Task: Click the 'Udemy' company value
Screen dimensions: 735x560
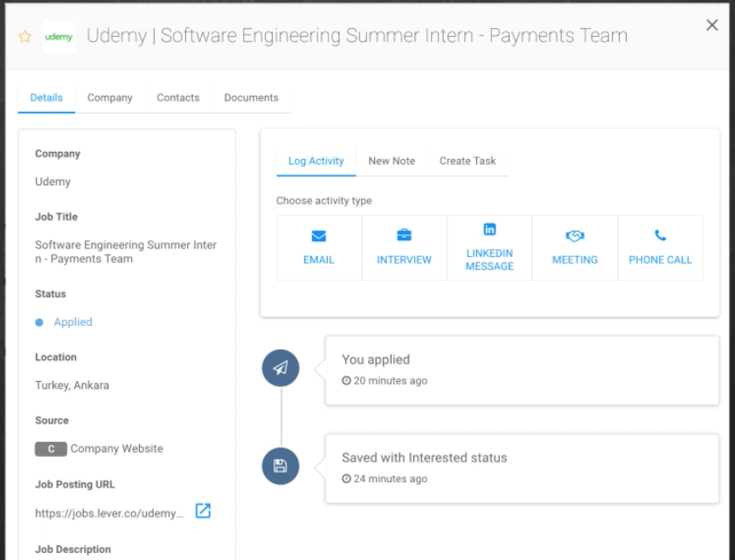Action: point(52,182)
